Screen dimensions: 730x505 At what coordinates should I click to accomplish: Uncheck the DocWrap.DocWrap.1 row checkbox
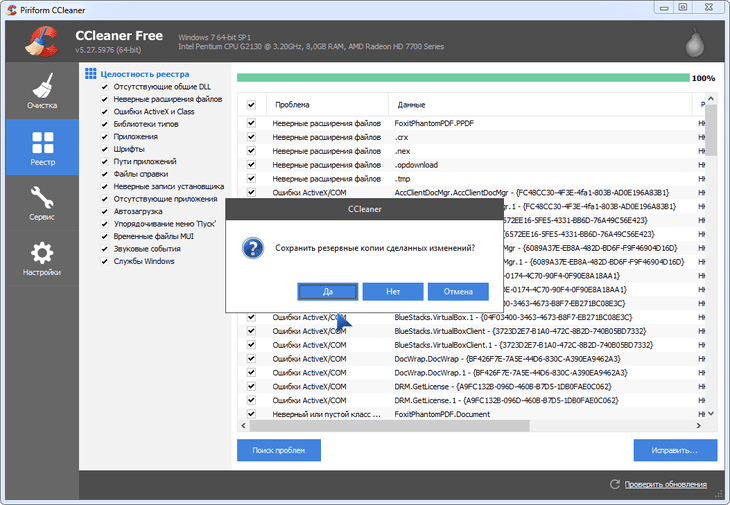click(x=251, y=372)
